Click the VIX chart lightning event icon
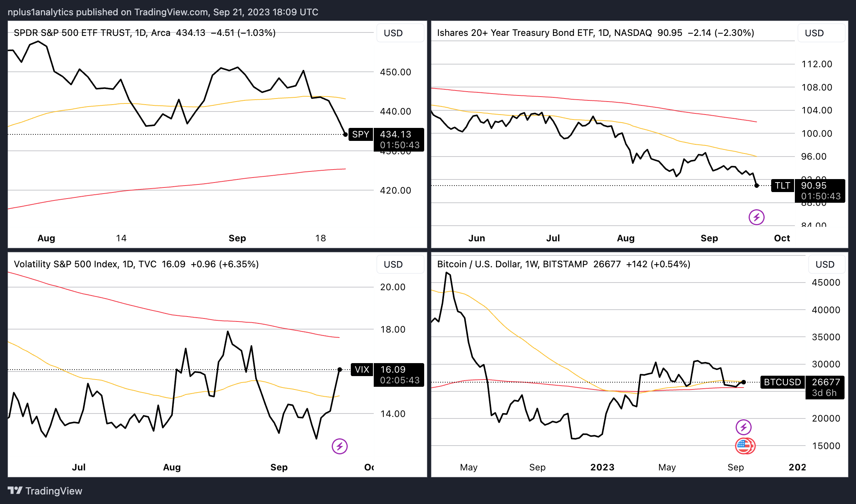856x504 pixels. (339, 446)
